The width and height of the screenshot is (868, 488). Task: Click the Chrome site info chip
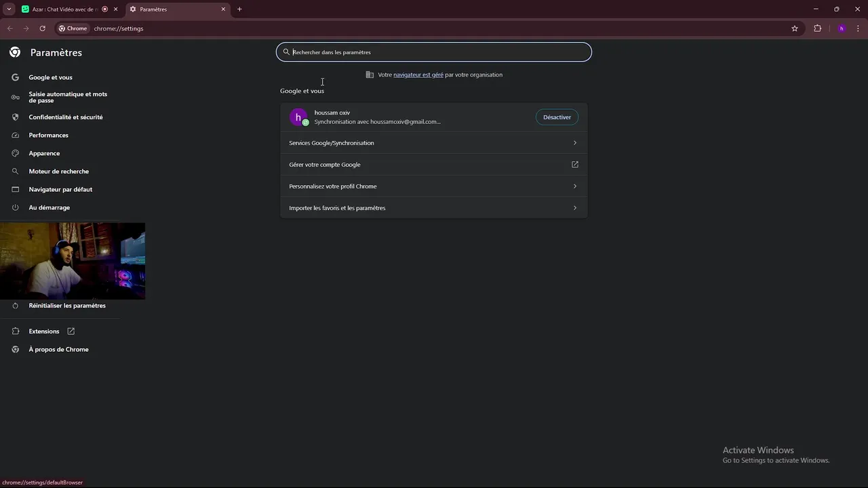click(73, 28)
